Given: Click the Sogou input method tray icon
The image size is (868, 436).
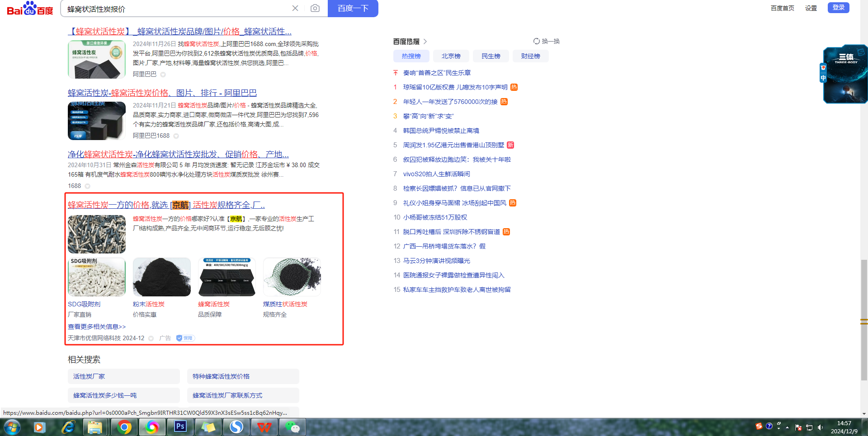Looking at the screenshot, I should pyautogui.click(x=759, y=426).
